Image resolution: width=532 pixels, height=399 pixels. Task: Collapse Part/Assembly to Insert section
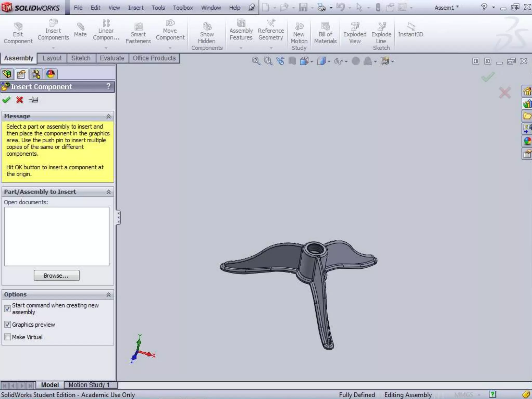point(109,192)
